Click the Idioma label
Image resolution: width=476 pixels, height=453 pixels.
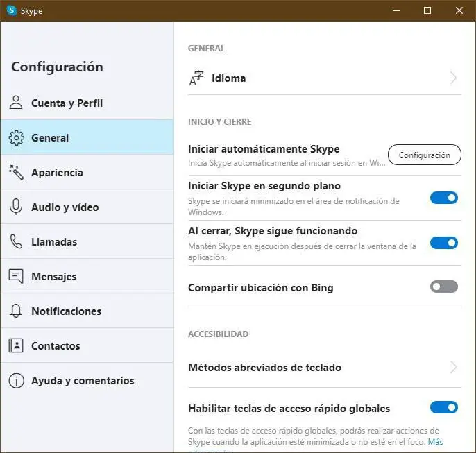coord(228,78)
